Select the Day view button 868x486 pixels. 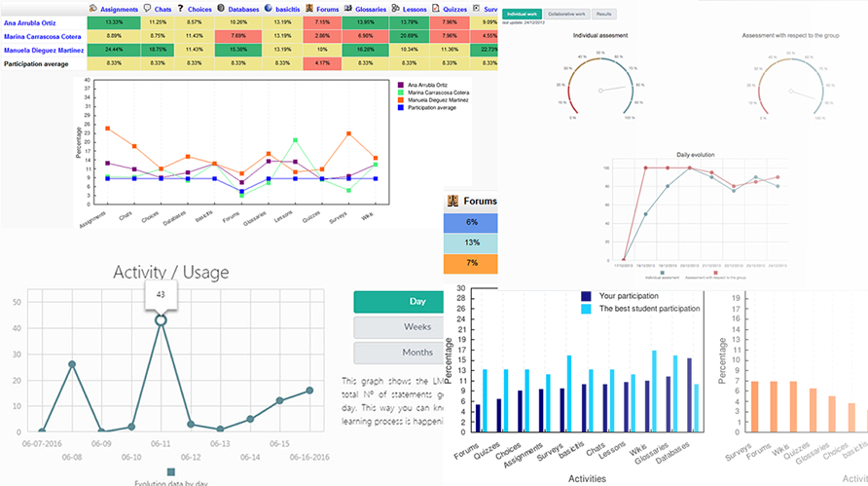[400, 302]
